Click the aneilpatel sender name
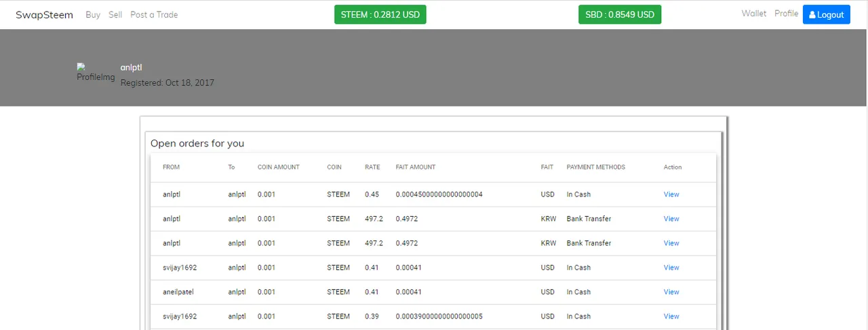This screenshot has height=330, width=868. point(178,292)
